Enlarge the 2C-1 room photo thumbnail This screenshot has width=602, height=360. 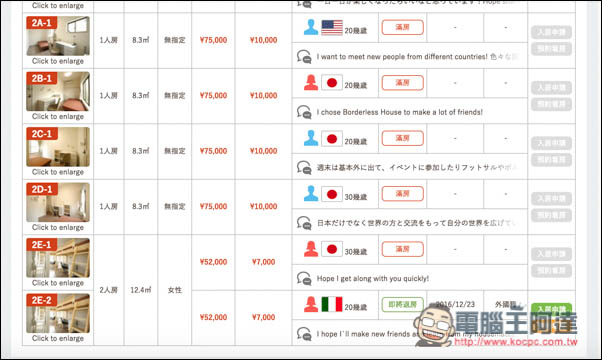tap(58, 147)
